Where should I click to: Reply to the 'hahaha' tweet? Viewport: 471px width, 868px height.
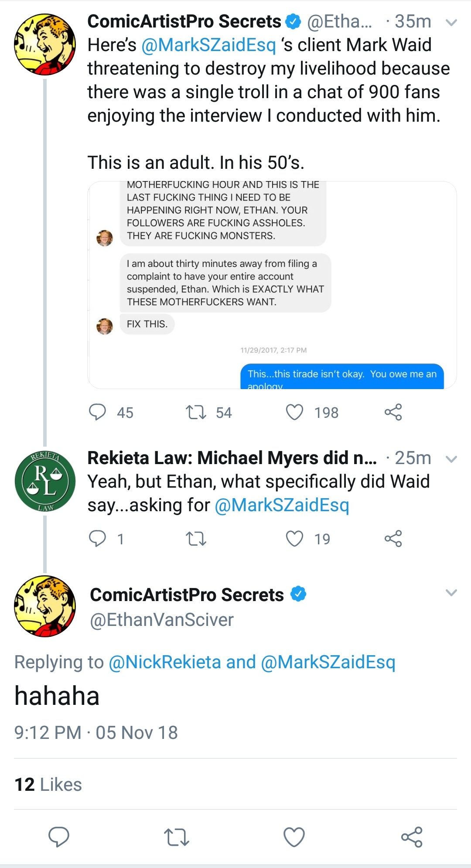tap(58, 837)
